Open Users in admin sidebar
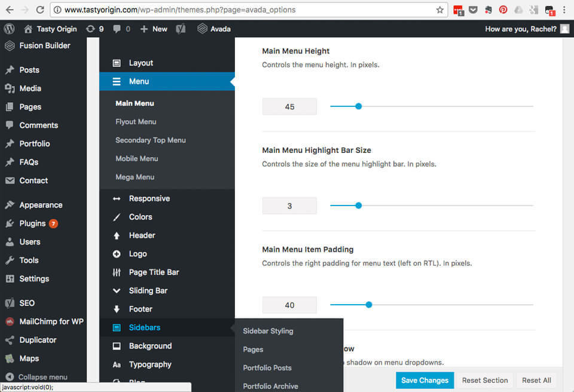574x392 pixels. tap(43, 242)
